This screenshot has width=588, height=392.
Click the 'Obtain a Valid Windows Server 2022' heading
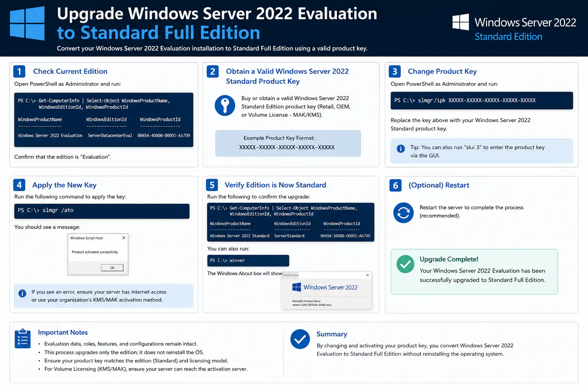[287, 71]
